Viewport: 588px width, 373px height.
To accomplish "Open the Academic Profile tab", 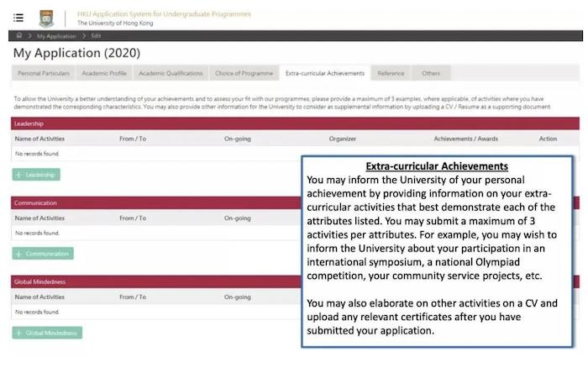I will pos(104,74).
